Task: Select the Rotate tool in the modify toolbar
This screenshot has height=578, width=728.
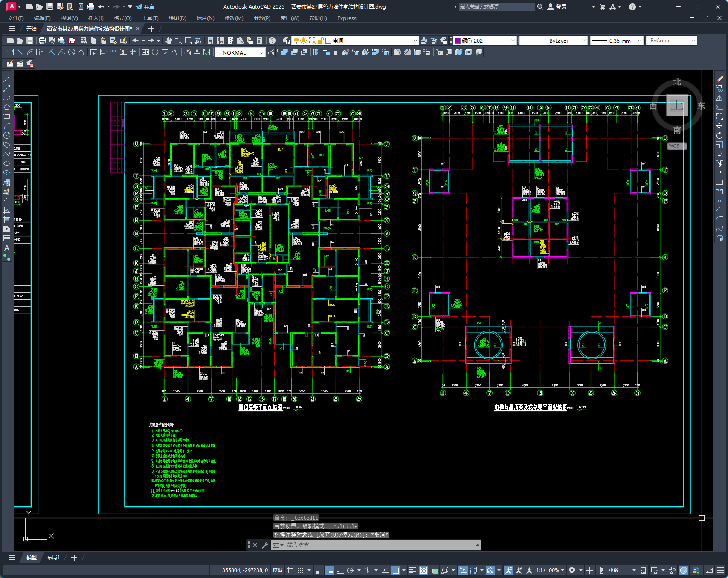Action: tap(719, 135)
